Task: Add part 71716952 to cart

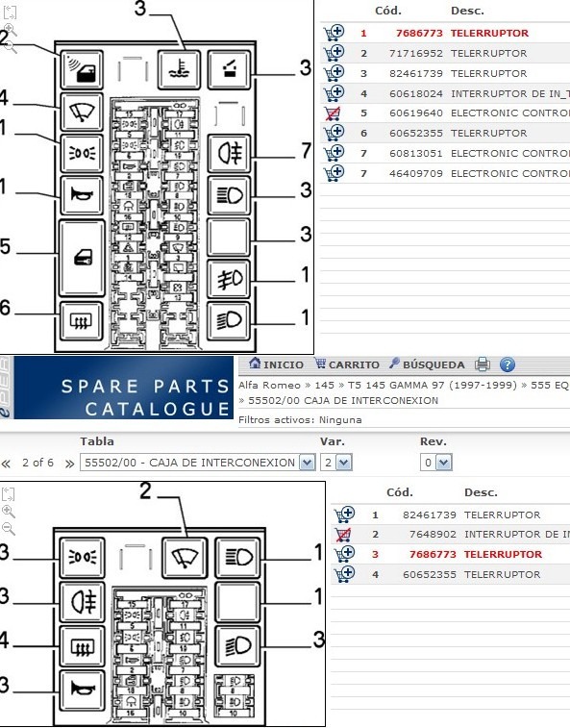Action: [x=334, y=53]
